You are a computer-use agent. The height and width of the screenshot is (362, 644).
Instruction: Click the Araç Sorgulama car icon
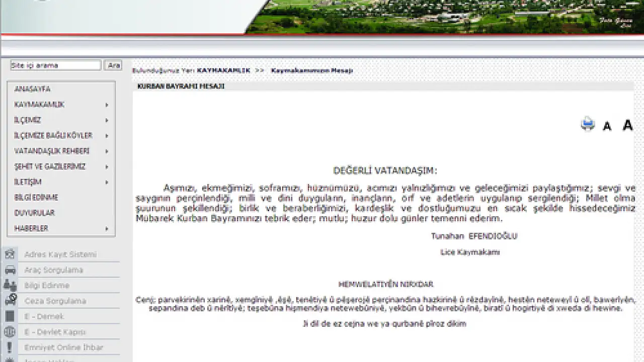pyautogui.click(x=10, y=270)
